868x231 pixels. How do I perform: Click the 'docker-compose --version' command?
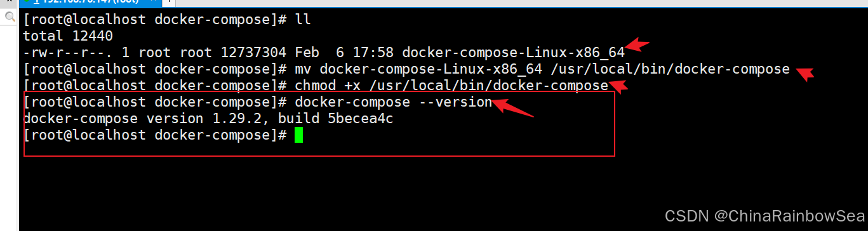tap(394, 102)
